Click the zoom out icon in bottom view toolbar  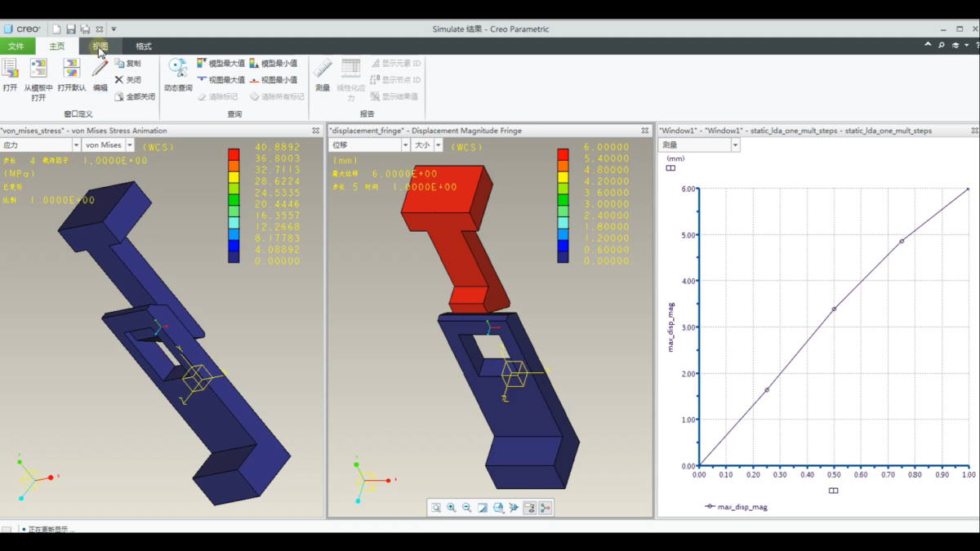pyautogui.click(x=467, y=508)
